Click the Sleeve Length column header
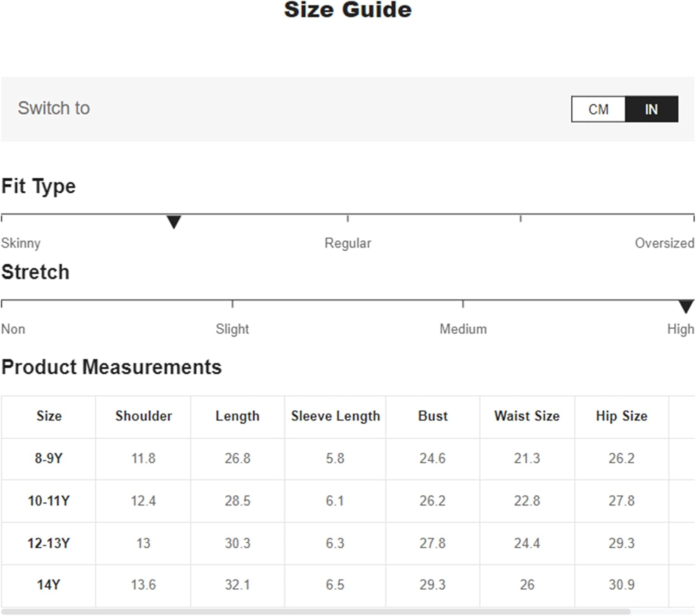 [x=335, y=416]
